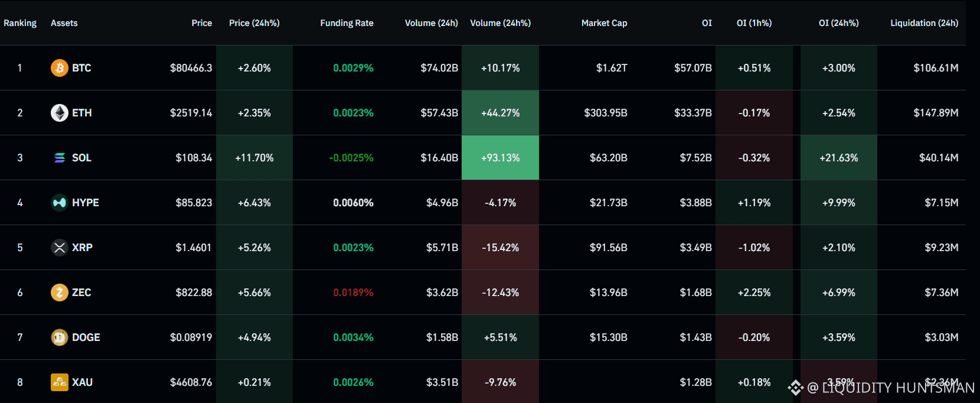
Task: Sort by OI (1h%) column header
Action: tap(754, 23)
